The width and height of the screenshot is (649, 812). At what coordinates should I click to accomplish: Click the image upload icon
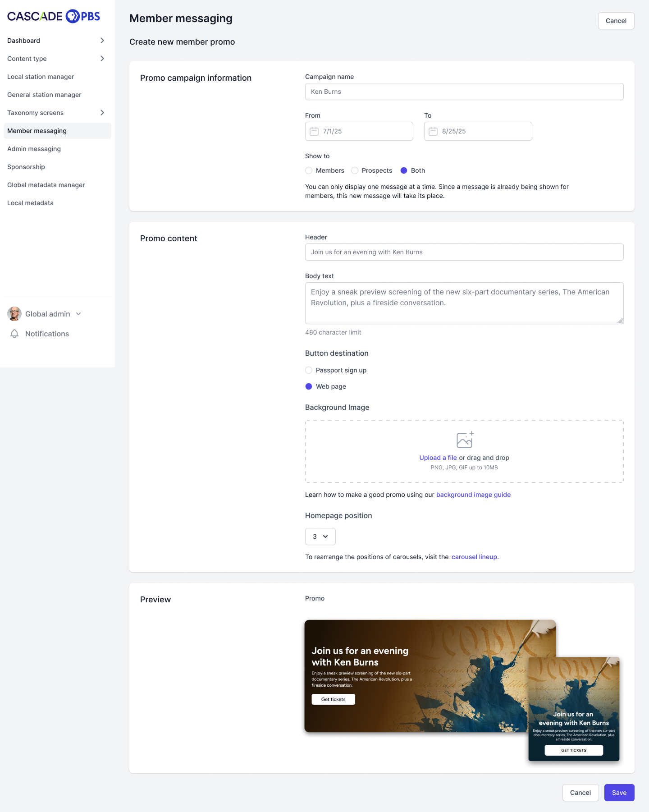pyautogui.click(x=465, y=440)
